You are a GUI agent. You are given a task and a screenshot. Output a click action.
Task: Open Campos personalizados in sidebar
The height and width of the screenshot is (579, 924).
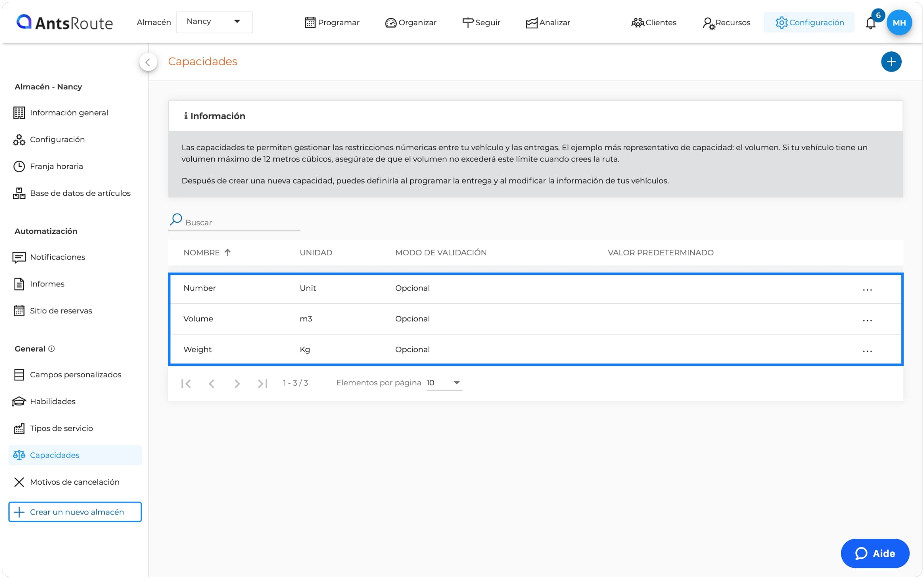(68, 375)
